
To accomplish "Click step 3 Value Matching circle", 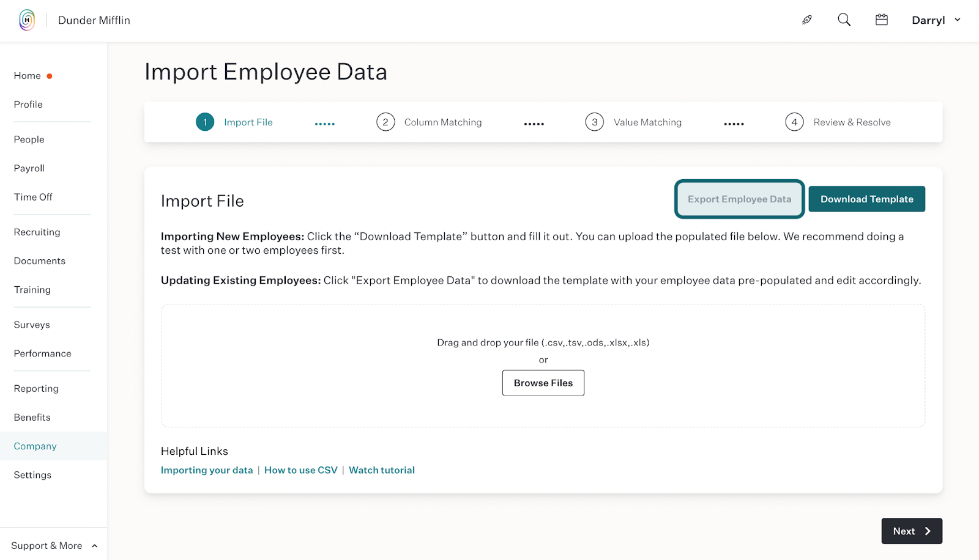I will pyautogui.click(x=595, y=122).
